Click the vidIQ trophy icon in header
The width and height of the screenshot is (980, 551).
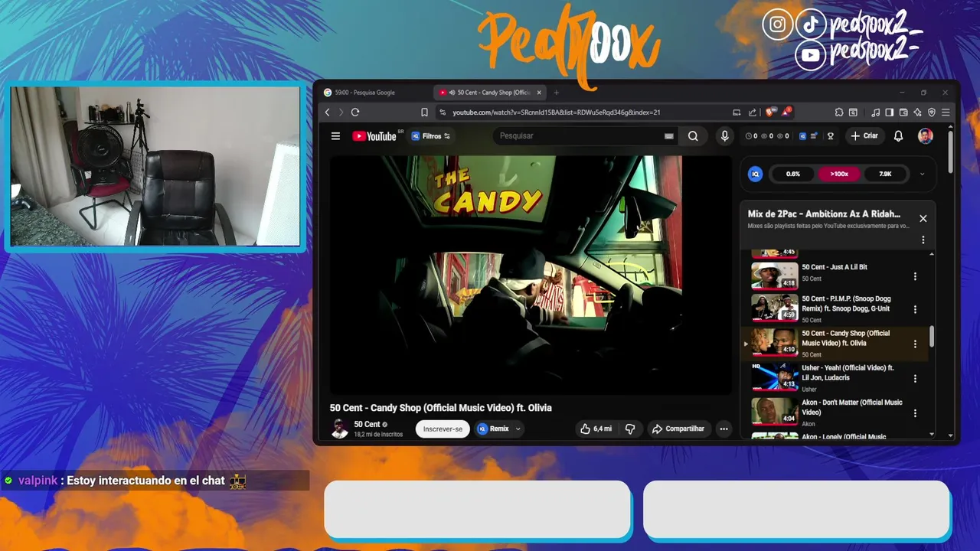point(830,136)
